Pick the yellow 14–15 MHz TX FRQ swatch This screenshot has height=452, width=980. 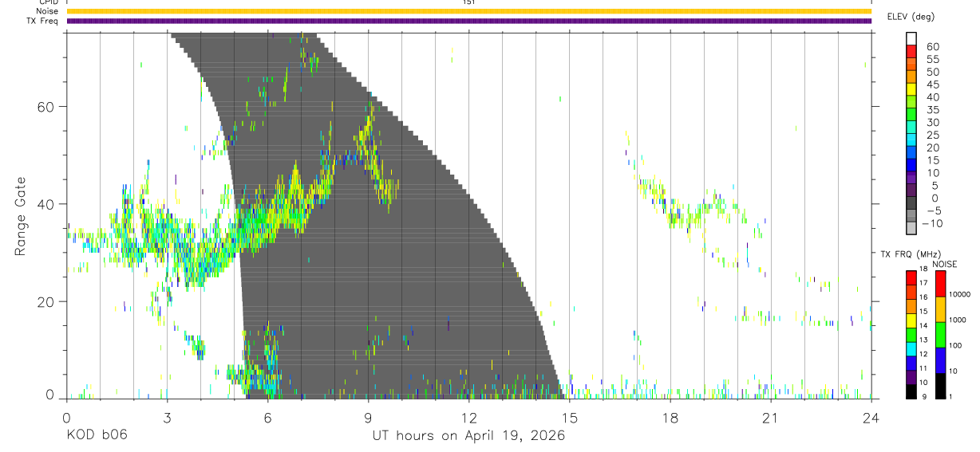click(911, 320)
